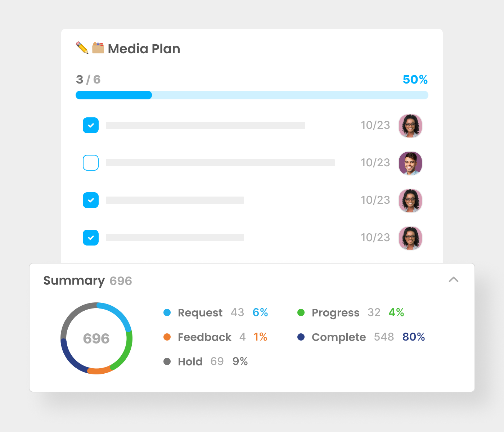The image size is (504, 432).
Task: Click the 696 donut chart center
Action: (96, 338)
